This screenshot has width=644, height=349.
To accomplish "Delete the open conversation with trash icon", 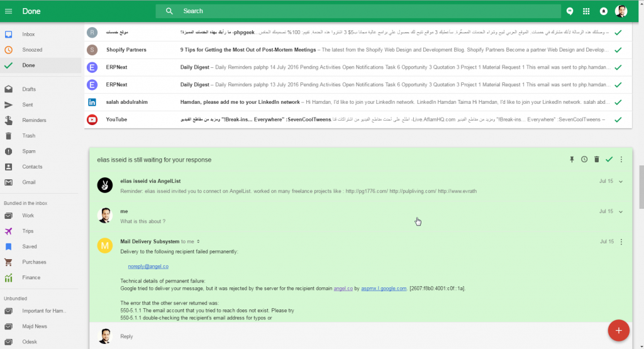I will tap(596, 159).
